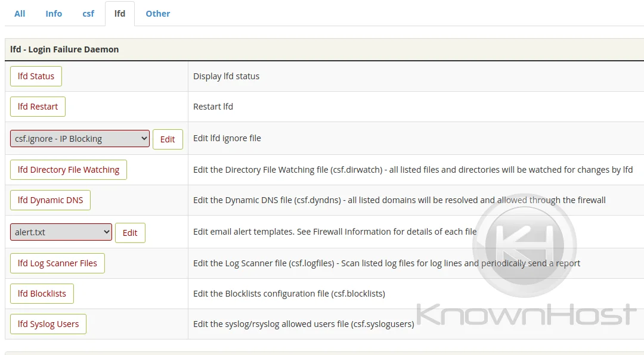Click the 'Restart lfd' description text
644x355 pixels.
213,107
